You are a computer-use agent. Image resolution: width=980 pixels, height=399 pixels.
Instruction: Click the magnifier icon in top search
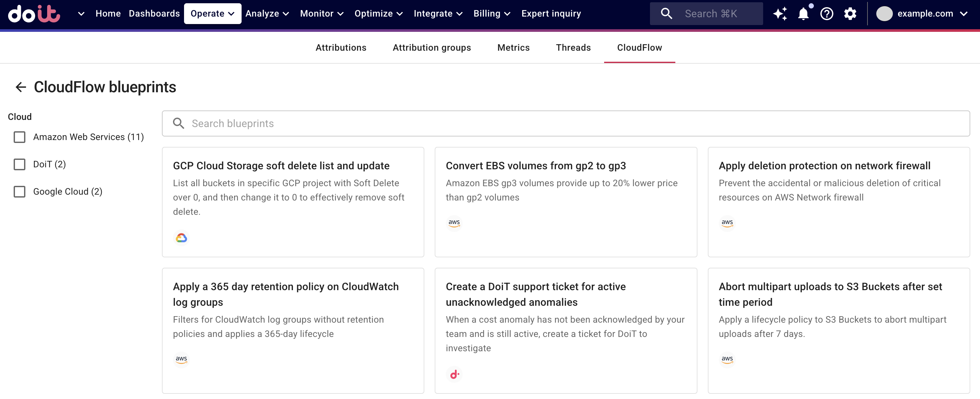point(667,14)
